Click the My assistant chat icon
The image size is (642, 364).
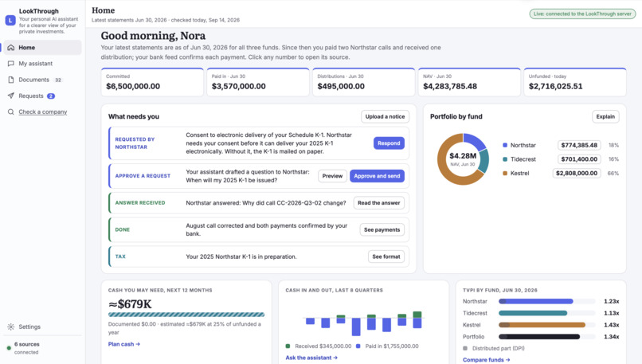tap(11, 64)
